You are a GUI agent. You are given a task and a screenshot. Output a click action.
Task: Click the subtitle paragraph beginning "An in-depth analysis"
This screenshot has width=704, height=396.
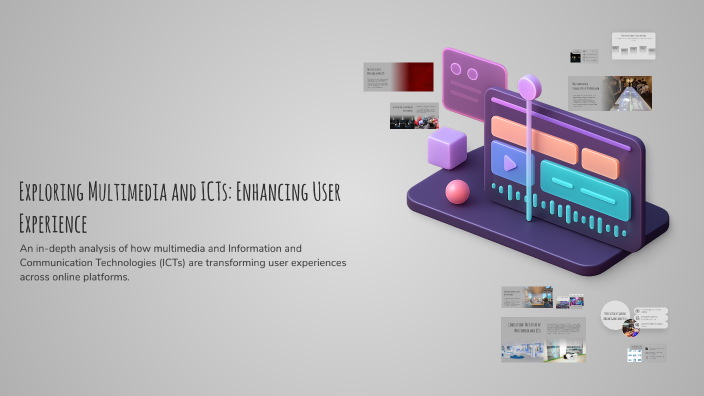pos(183,263)
